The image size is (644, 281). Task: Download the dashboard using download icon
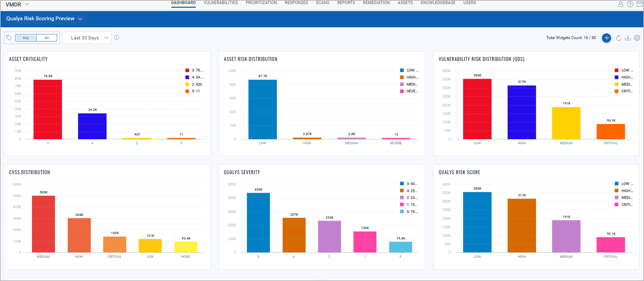click(x=628, y=38)
